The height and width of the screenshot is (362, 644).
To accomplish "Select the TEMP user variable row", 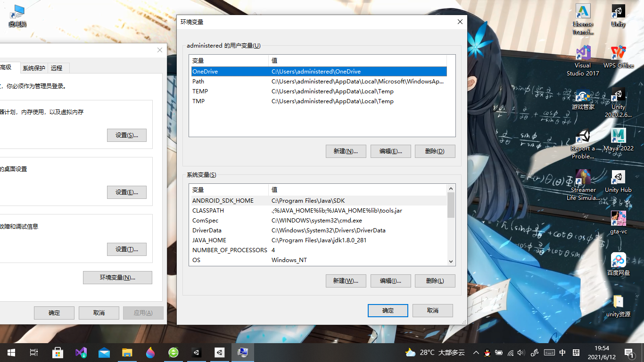I will click(x=318, y=91).
